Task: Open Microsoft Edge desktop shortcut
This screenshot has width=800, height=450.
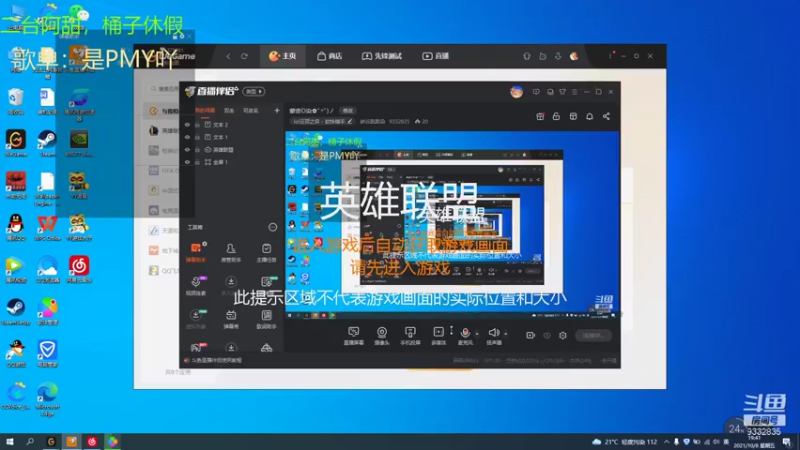Action: [x=47, y=399]
